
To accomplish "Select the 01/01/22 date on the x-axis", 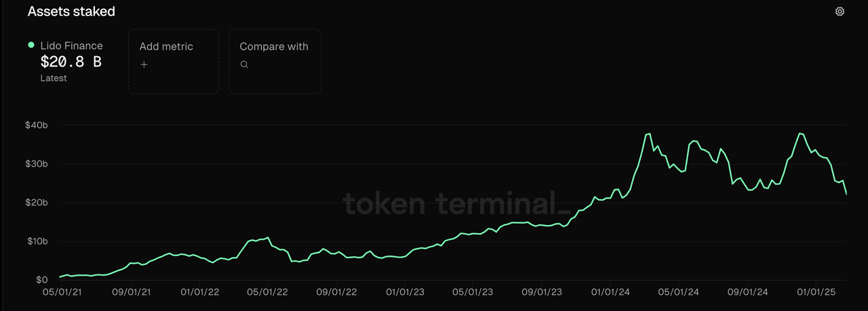I will [x=200, y=293].
